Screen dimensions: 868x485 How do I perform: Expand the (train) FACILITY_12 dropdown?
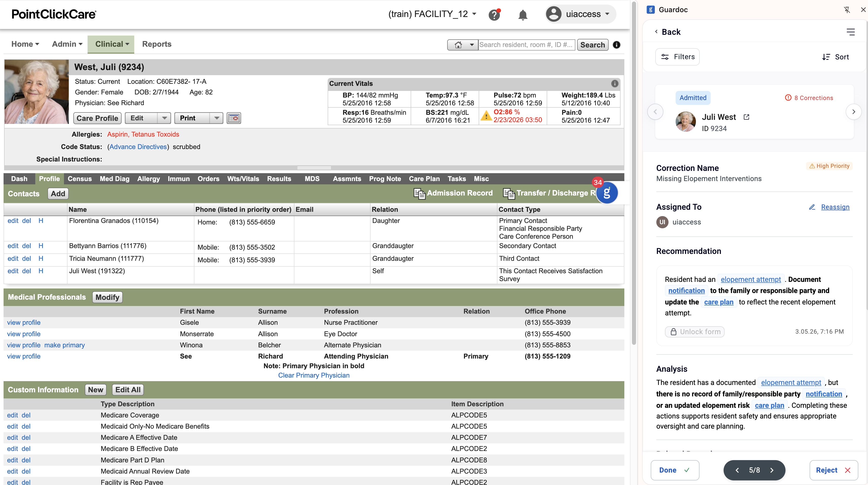click(474, 14)
